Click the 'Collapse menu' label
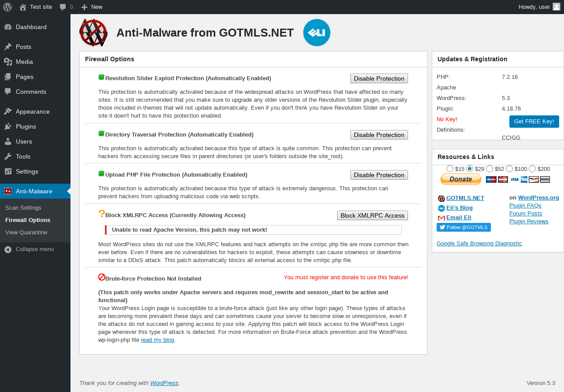Viewport: 564px width, 392px height. pos(35,249)
